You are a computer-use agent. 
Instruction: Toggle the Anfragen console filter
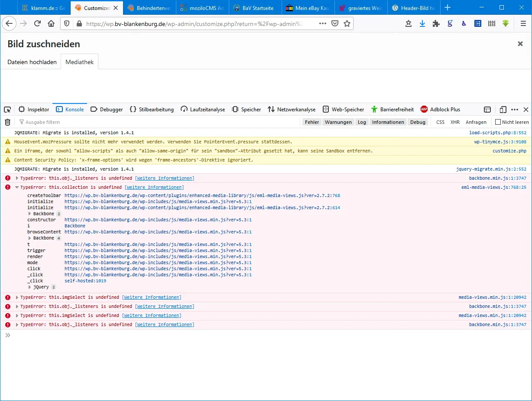[x=476, y=122]
